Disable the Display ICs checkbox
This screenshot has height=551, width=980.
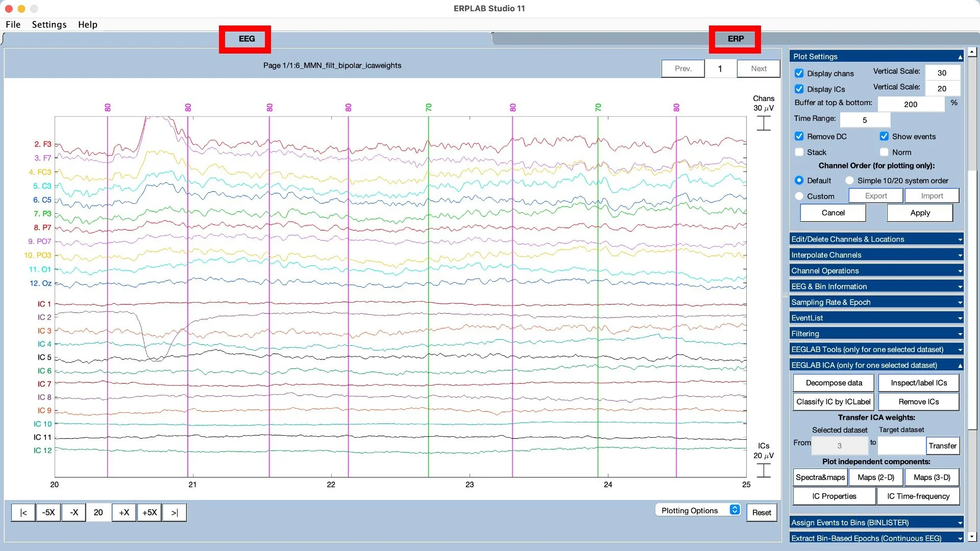coord(799,89)
